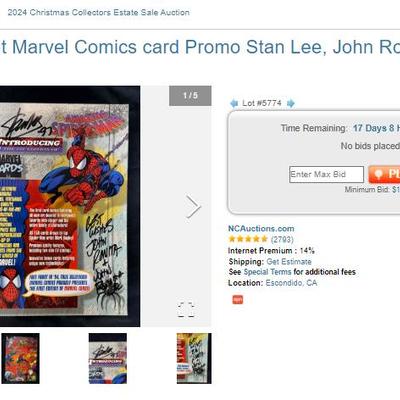
Task: Click the main Spider-Man card image
Action: pos(70,206)
